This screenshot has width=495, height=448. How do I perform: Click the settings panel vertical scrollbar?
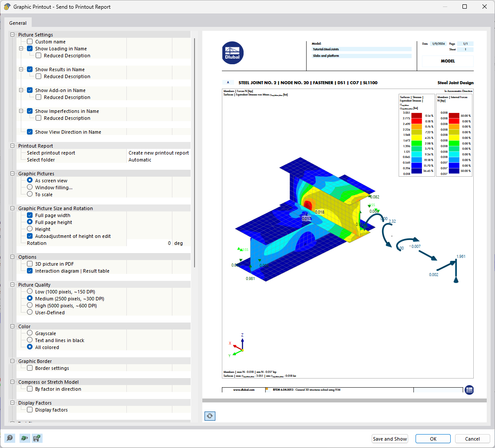[195, 153]
